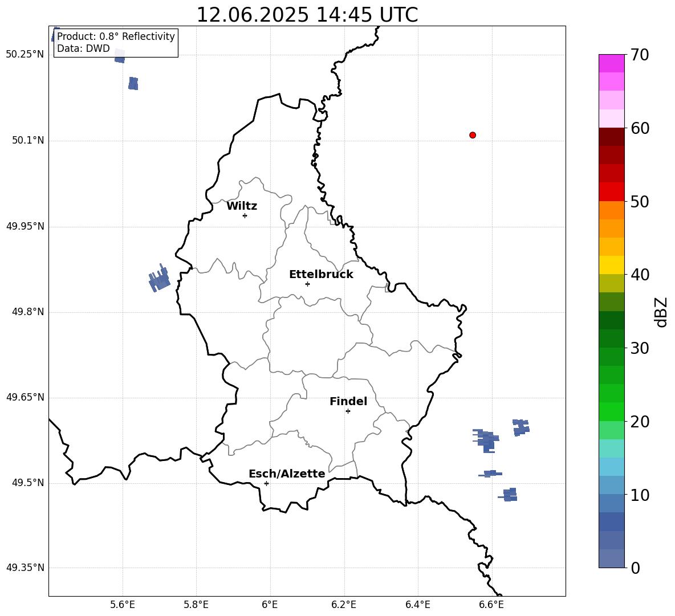675x616 pixels.
Task: Click the turquoise colorbar segment near 16
Action: [x=612, y=448]
